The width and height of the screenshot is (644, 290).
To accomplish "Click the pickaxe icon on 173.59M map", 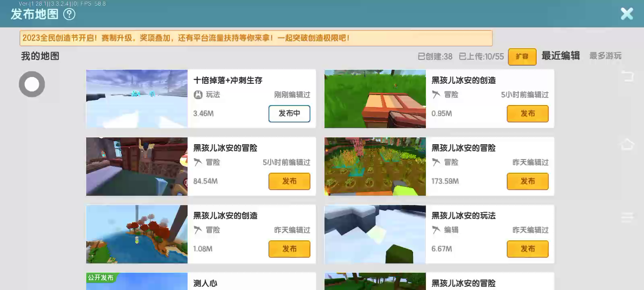I will tap(436, 162).
